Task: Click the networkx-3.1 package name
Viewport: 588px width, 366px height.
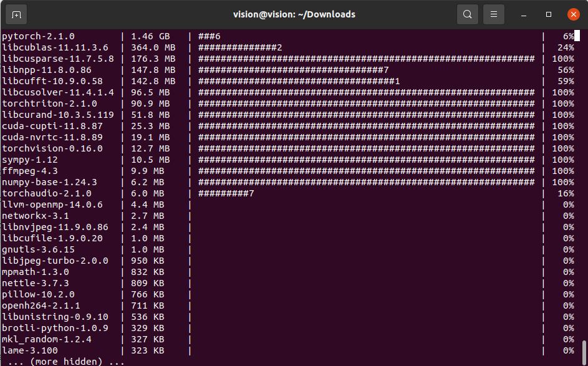Action: click(36, 216)
